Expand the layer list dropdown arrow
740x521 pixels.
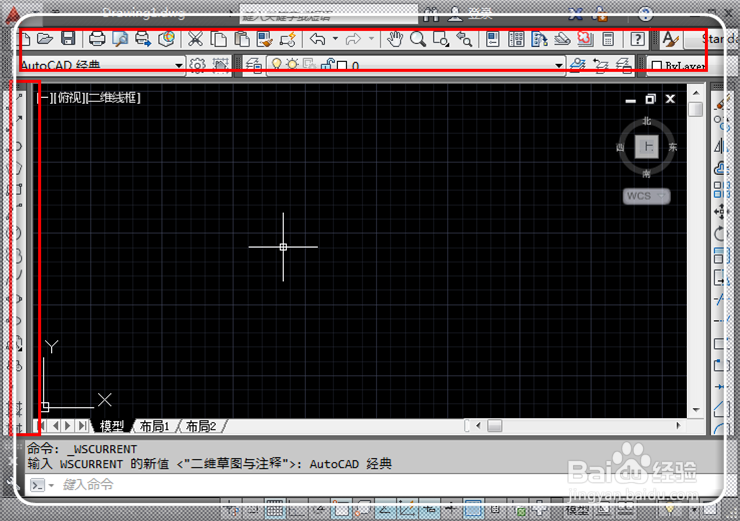(x=559, y=66)
